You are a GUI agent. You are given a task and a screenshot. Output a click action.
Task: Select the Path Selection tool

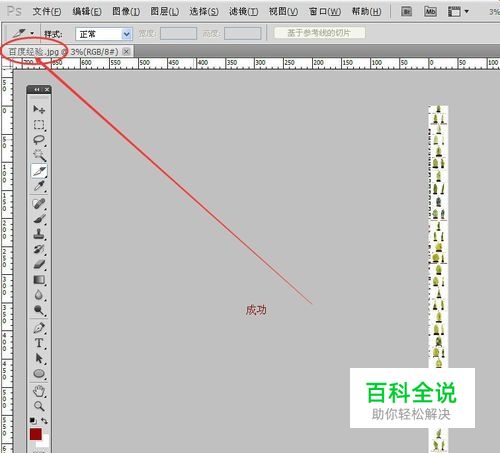(39, 358)
